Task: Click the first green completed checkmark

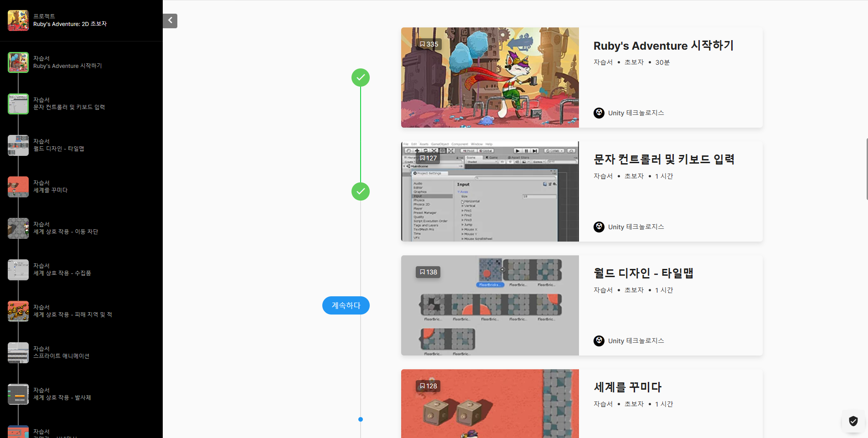Action: (361, 77)
